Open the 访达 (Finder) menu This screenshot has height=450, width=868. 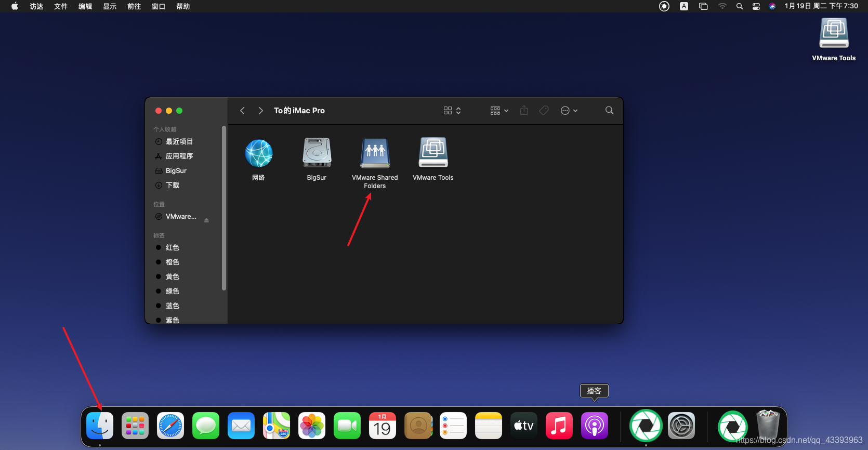pyautogui.click(x=36, y=6)
